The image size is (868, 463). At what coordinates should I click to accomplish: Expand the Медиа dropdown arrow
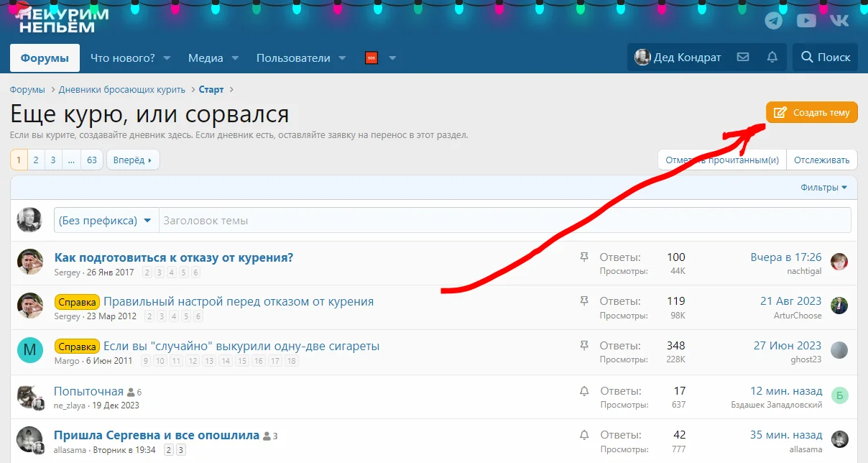235,58
